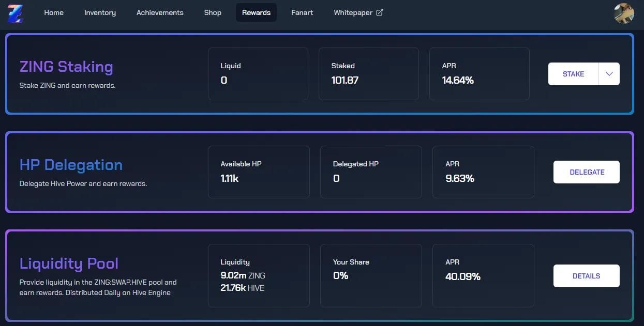Click the ZING Staking APR 14.64%
Image resolution: width=644 pixels, height=326 pixels.
point(458,80)
